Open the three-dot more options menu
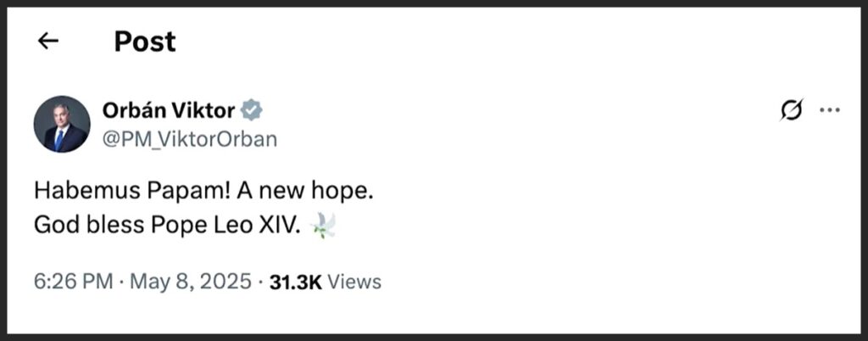 (x=830, y=110)
